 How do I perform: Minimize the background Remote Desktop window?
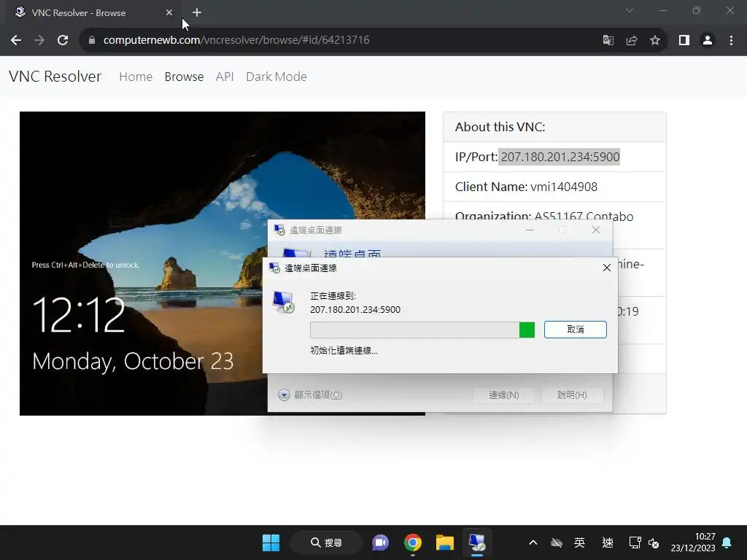point(530,230)
